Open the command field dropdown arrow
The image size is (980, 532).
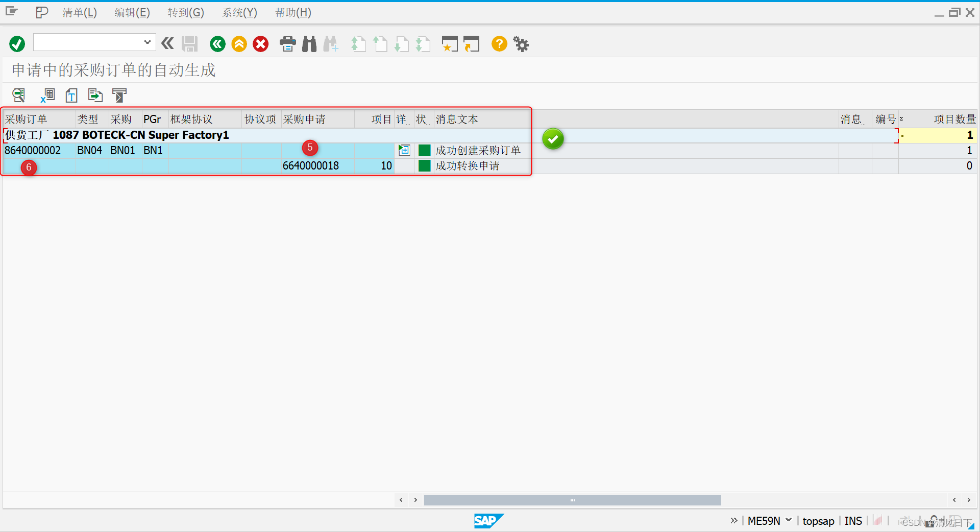point(147,42)
